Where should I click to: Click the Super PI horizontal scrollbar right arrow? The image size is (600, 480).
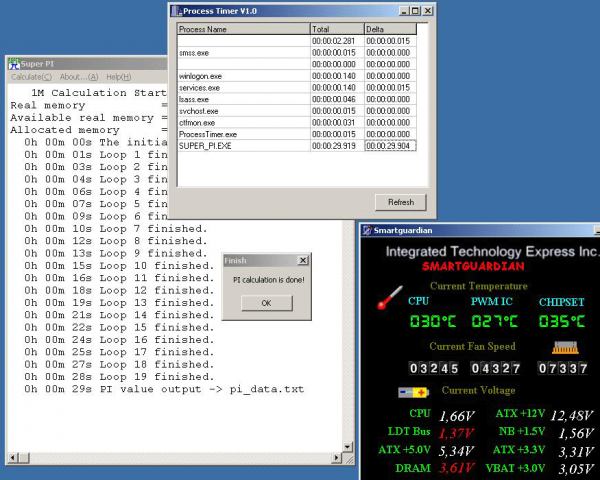tap(336, 457)
